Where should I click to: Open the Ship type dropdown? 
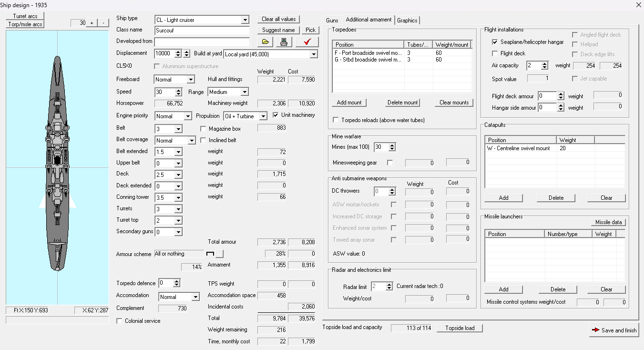click(x=245, y=20)
